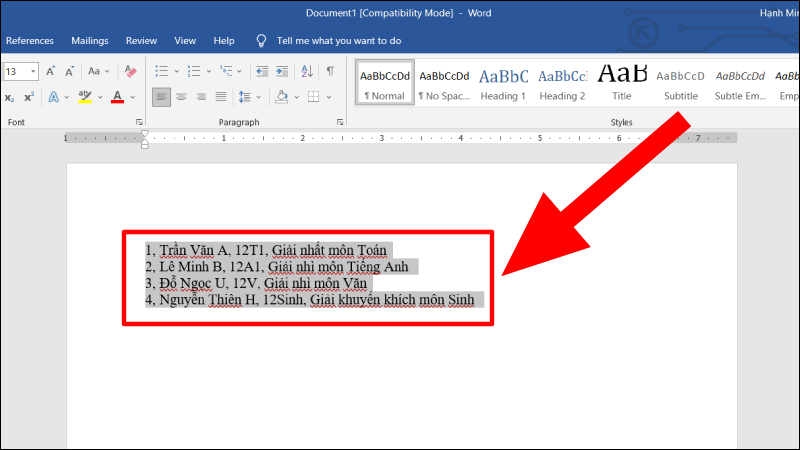Click the Grow Font size icon

[51, 72]
